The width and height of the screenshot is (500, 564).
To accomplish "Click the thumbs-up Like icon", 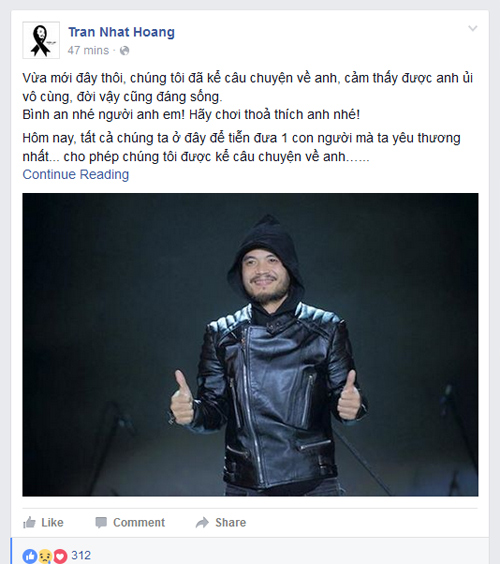I will [29, 522].
